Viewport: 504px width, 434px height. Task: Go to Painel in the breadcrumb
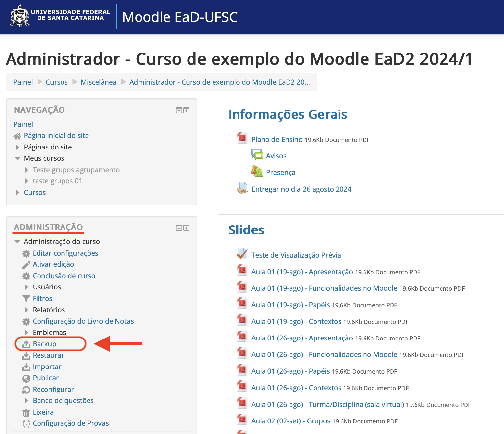[x=23, y=82]
